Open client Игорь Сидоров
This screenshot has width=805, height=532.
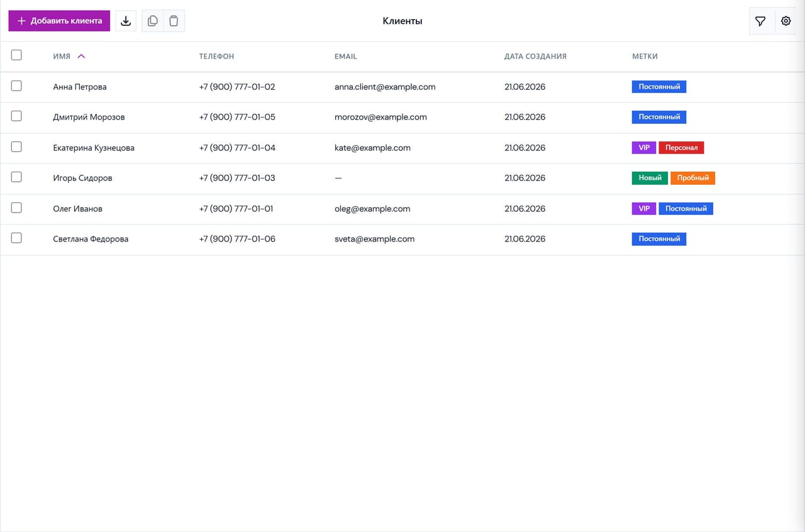[82, 178]
